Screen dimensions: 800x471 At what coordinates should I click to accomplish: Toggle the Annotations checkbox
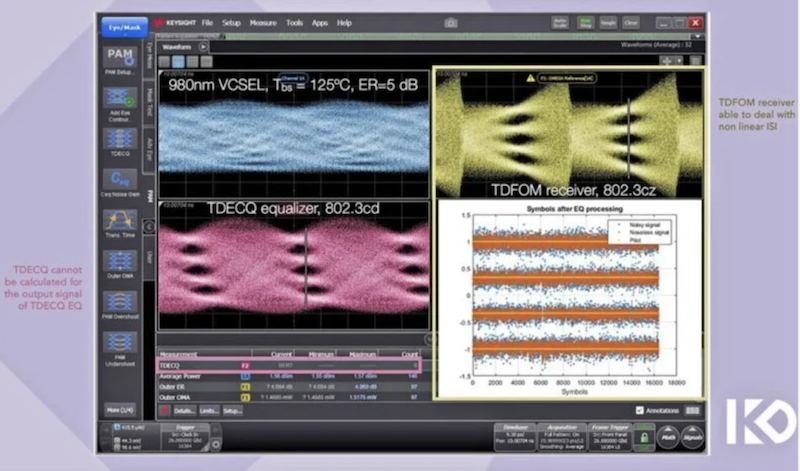click(640, 410)
